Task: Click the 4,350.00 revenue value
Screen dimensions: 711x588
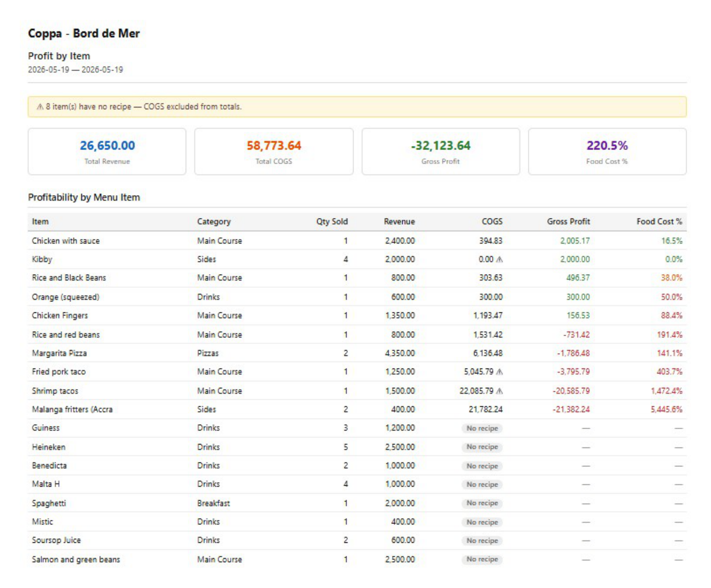Action: (x=400, y=353)
